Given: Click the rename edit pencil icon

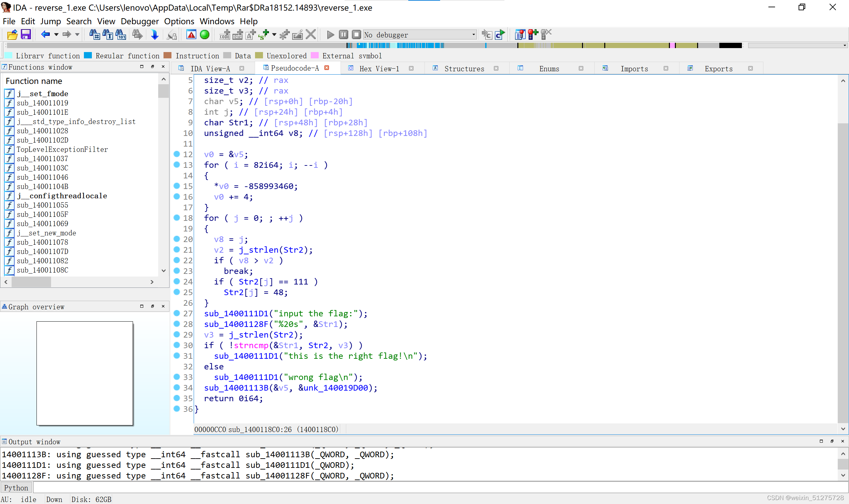Looking at the screenshot, I should pyautogui.click(x=297, y=34).
